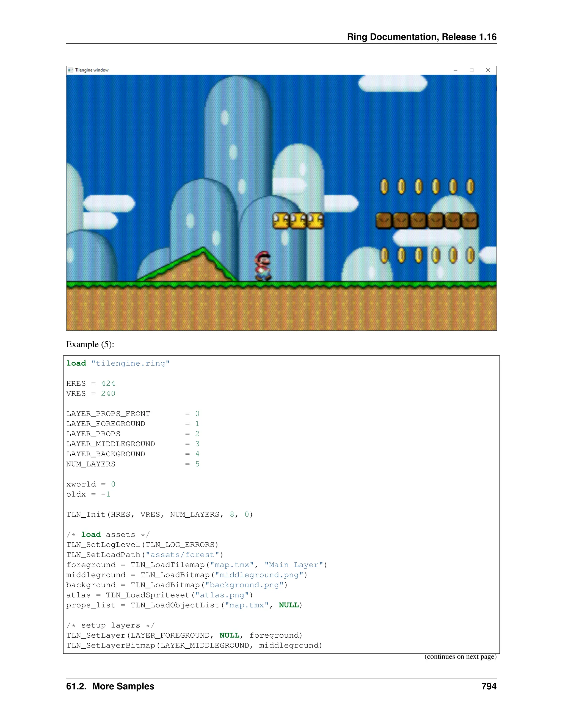Click the cloud at the top right

393,83
